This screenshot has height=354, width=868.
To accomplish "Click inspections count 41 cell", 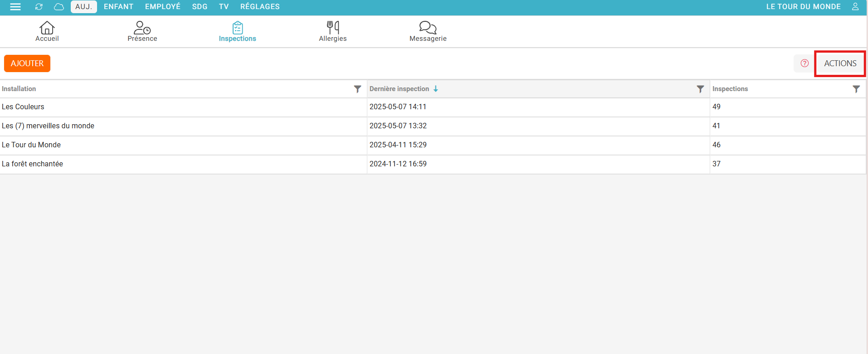I will coord(788,126).
